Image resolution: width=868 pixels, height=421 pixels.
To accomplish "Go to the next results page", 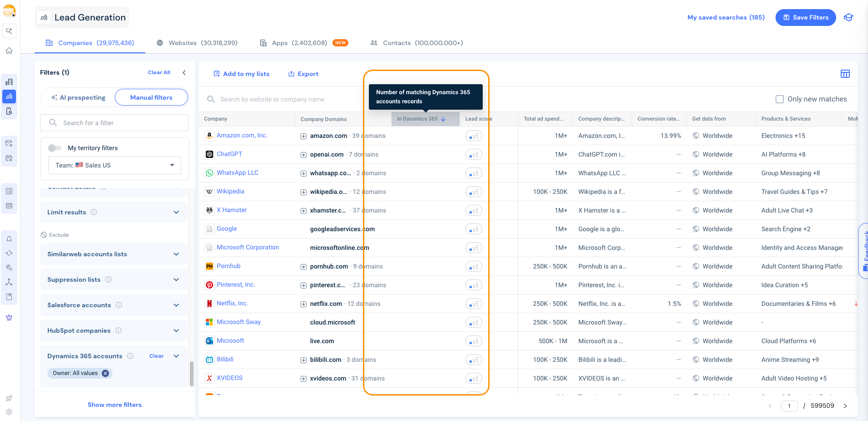I will pos(845,406).
